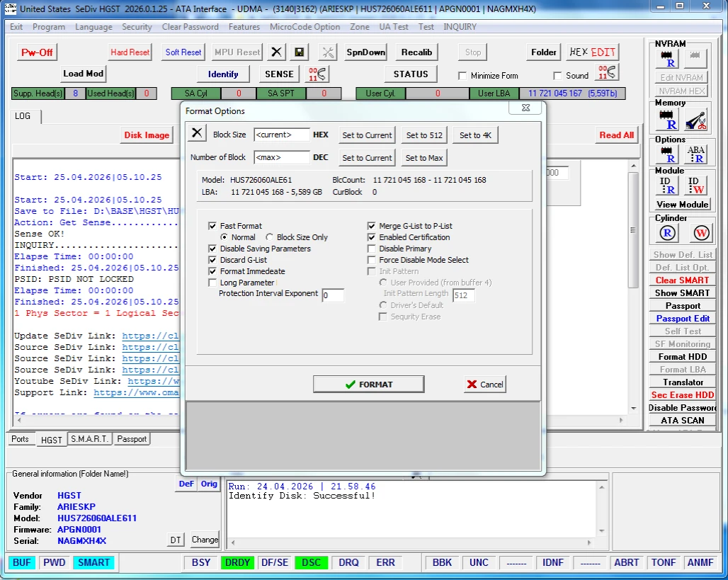Uncheck the Fast Format checkbox
This screenshot has width=728, height=580.
[212, 226]
